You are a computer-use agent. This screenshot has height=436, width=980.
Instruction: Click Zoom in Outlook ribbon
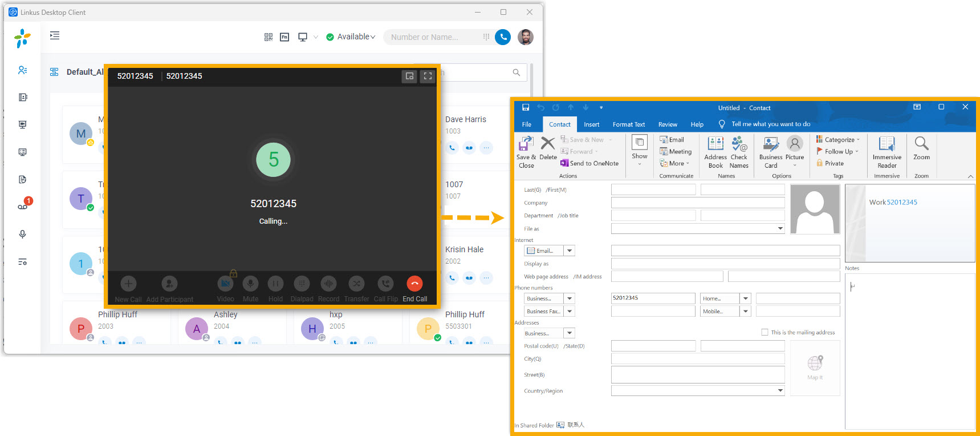tap(921, 148)
